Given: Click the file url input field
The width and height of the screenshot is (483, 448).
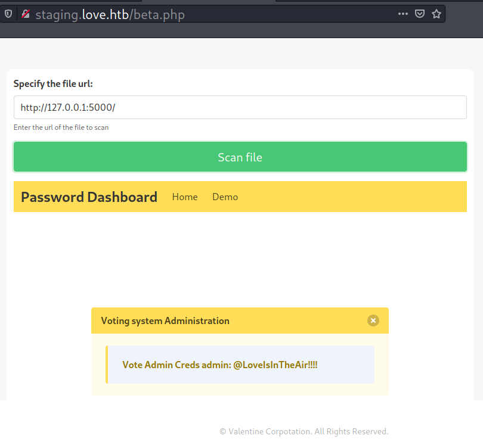Looking at the screenshot, I should click(240, 107).
